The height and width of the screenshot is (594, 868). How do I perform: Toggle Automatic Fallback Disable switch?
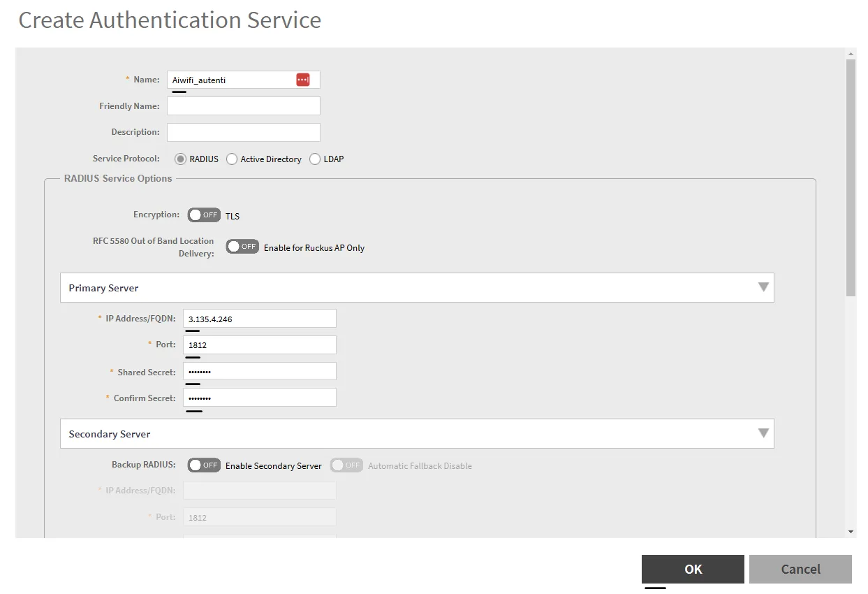tap(346, 465)
